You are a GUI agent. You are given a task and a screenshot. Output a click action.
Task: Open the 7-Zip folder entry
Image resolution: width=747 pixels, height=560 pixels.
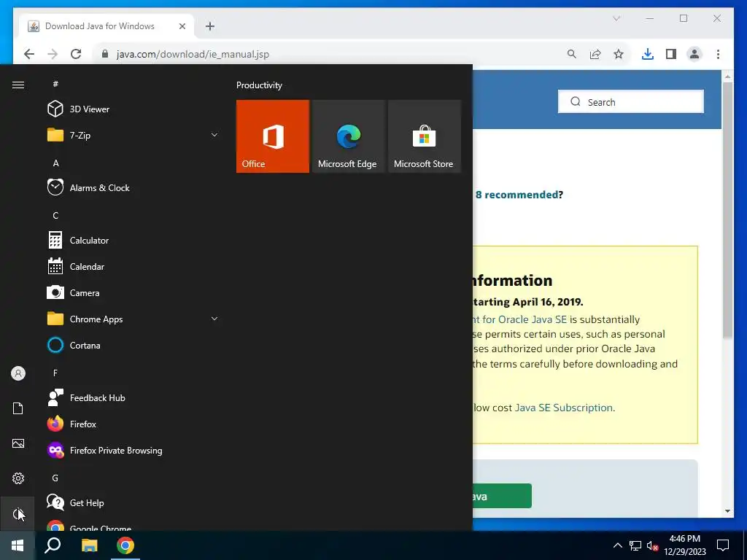click(x=133, y=135)
